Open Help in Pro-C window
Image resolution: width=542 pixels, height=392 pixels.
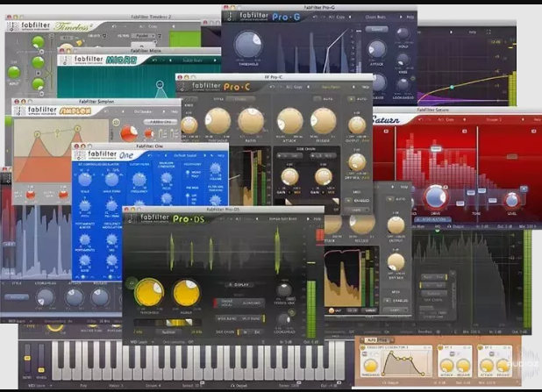[x=365, y=87]
